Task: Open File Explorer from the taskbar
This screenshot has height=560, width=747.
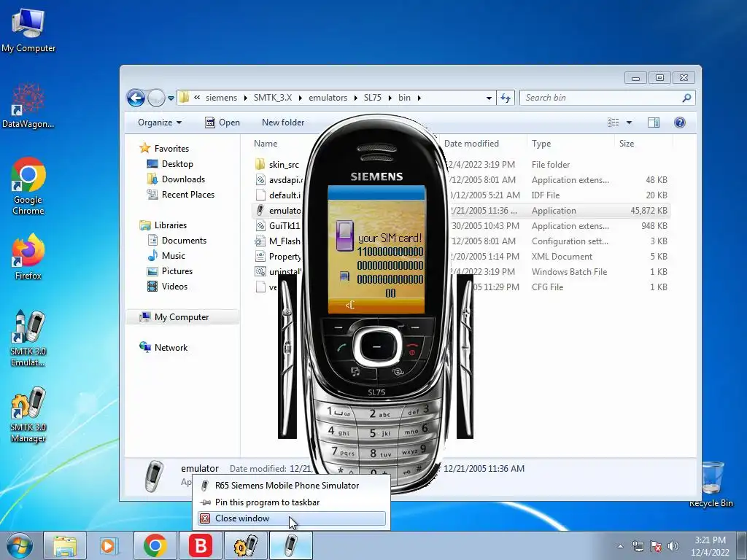Action: [65, 545]
